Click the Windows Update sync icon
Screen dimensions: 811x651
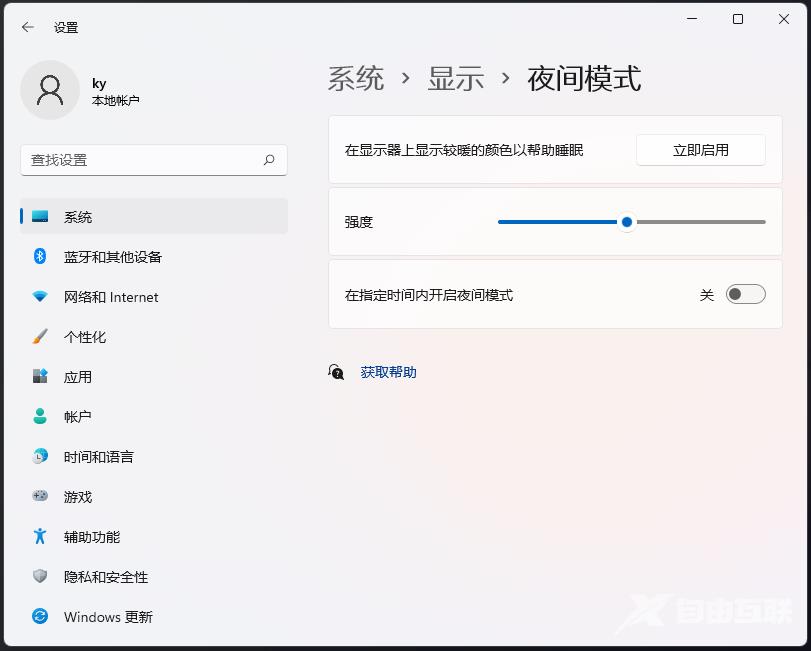click(x=40, y=617)
